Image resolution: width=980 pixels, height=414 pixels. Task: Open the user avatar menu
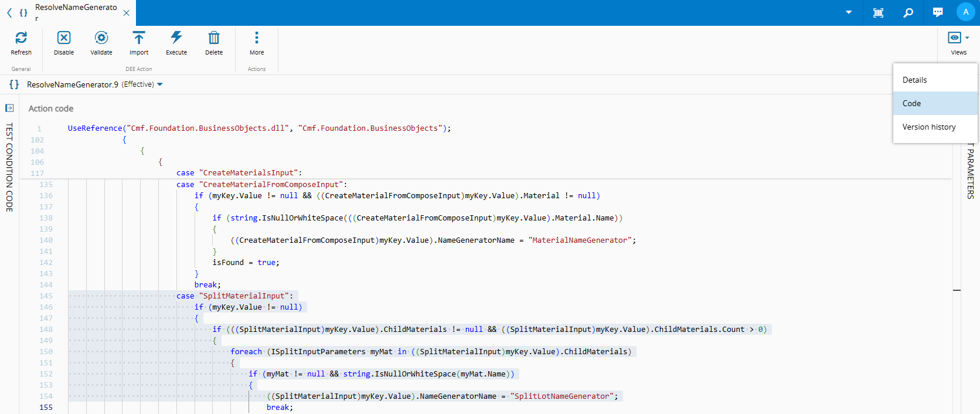coord(966,12)
